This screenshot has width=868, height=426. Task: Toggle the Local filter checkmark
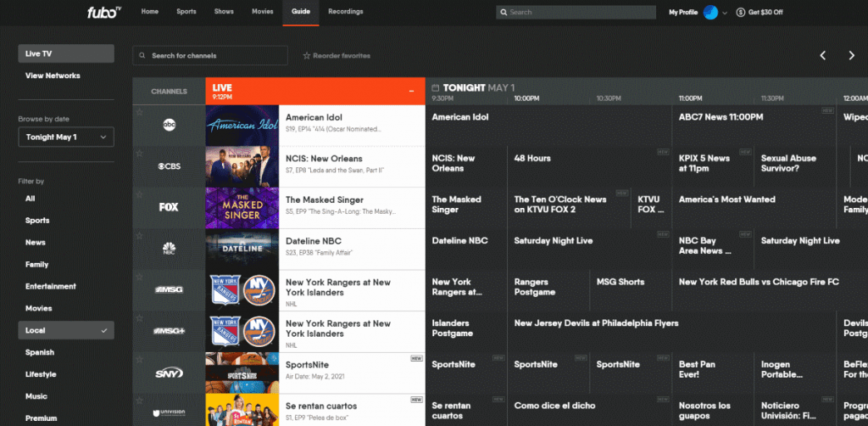tap(104, 330)
